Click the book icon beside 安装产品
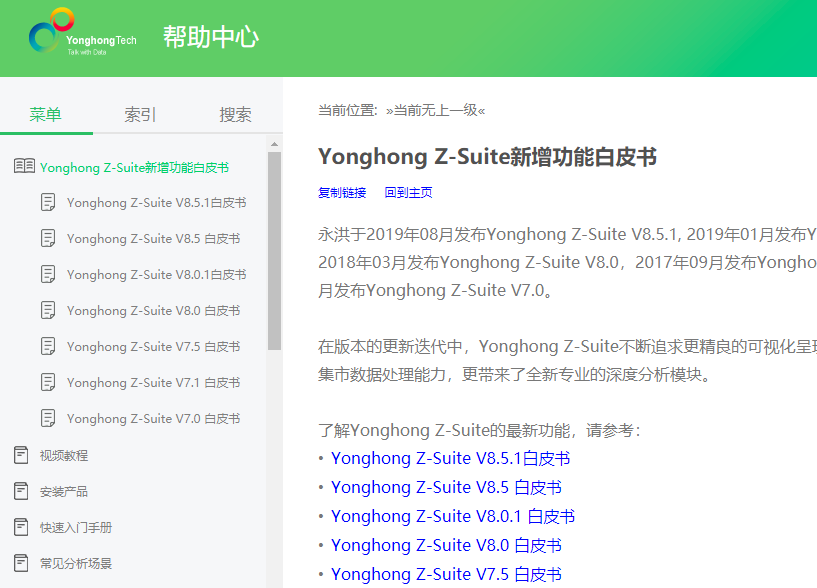Screen dimensions: 817x588 [x=21, y=491]
